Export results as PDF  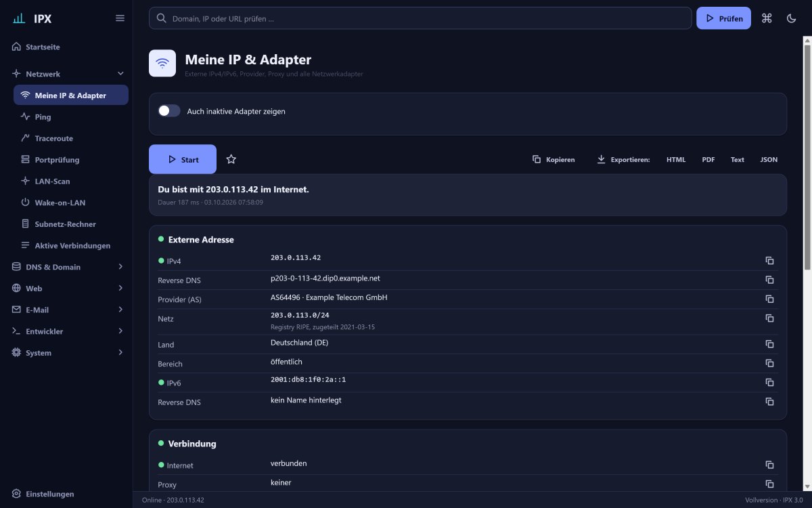[708, 160]
